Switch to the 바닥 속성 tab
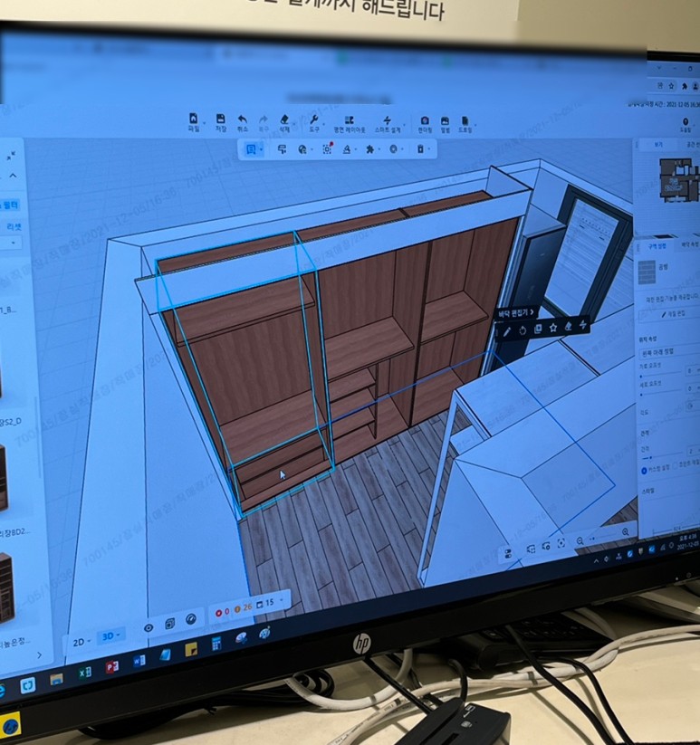 [x=690, y=244]
